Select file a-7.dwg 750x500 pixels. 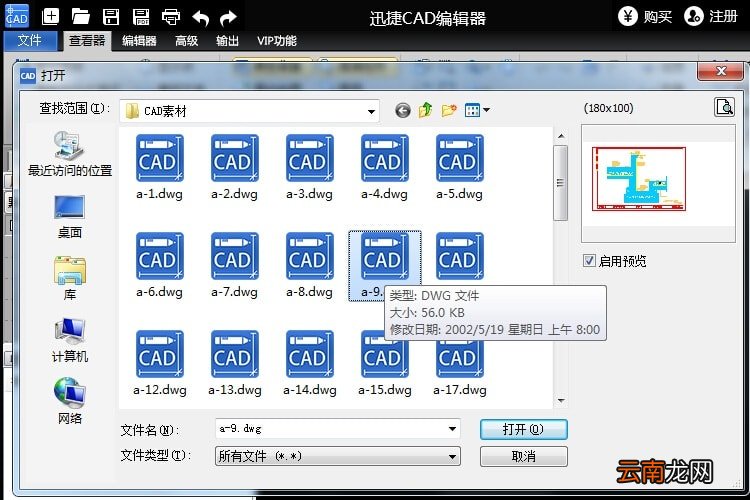[x=234, y=265]
